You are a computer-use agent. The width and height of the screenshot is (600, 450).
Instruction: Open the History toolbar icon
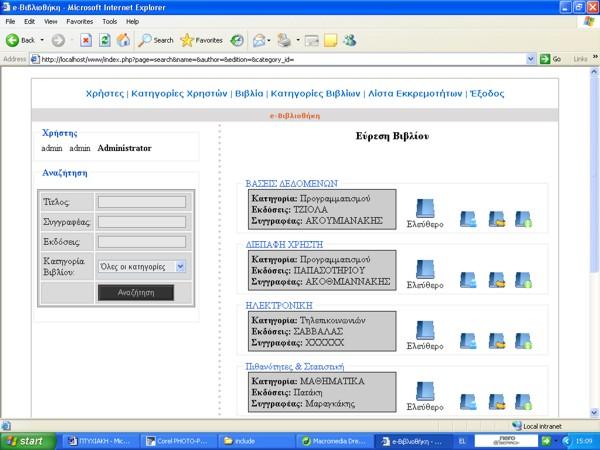pyautogui.click(x=236, y=40)
